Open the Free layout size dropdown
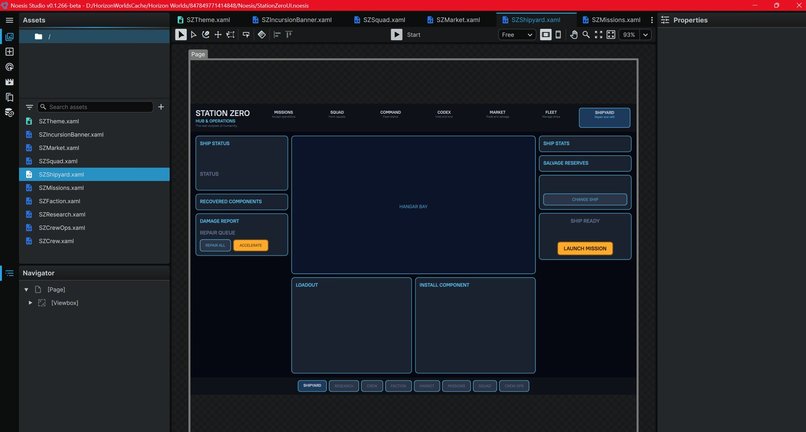Screen dimensions: 806x432 point(517,34)
